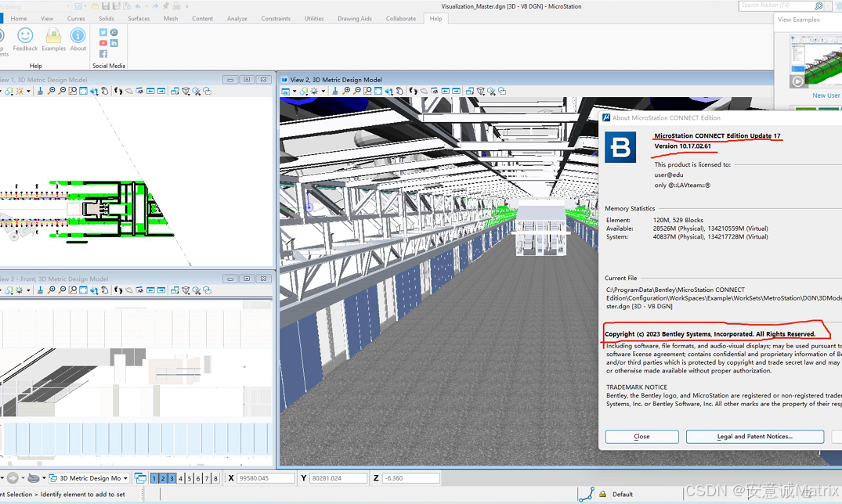The image size is (842, 504).
Task: Click Close button in About dialog
Action: click(x=641, y=437)
